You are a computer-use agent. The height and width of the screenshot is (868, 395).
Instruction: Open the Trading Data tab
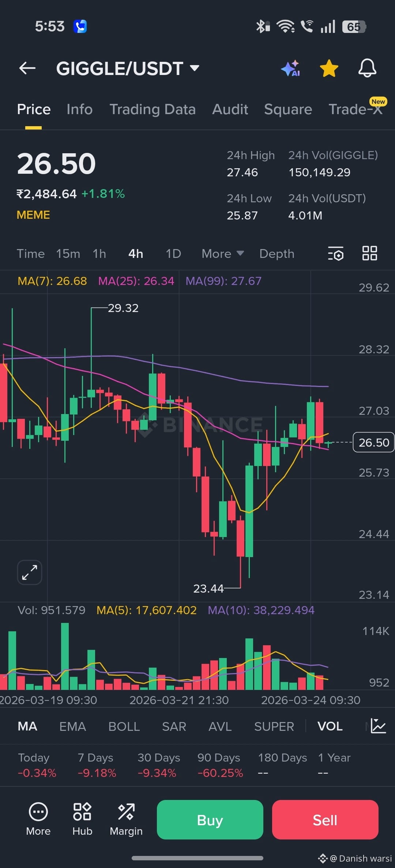[153, 109]
